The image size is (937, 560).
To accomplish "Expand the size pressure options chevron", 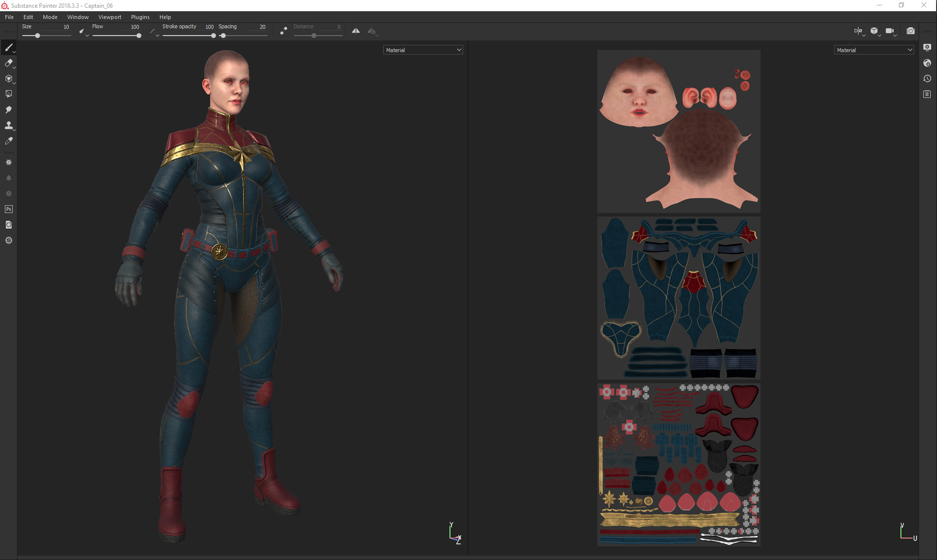I will click(87, 35).
